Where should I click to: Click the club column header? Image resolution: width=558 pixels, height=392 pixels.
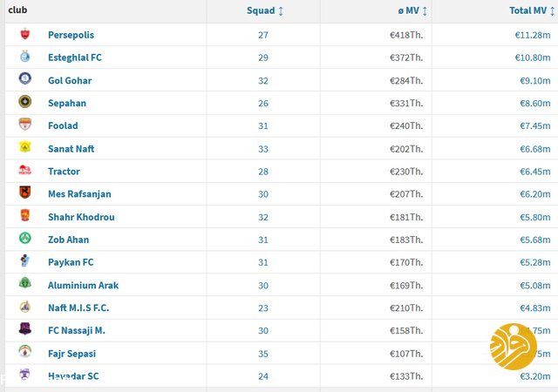(x=18, y=10)
